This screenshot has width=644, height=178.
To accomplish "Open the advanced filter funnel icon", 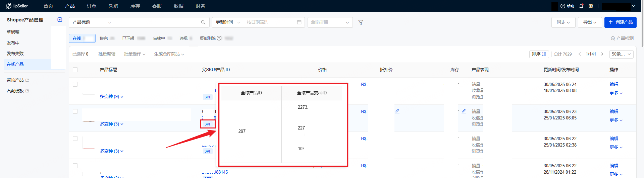I will tap(361, 22).
